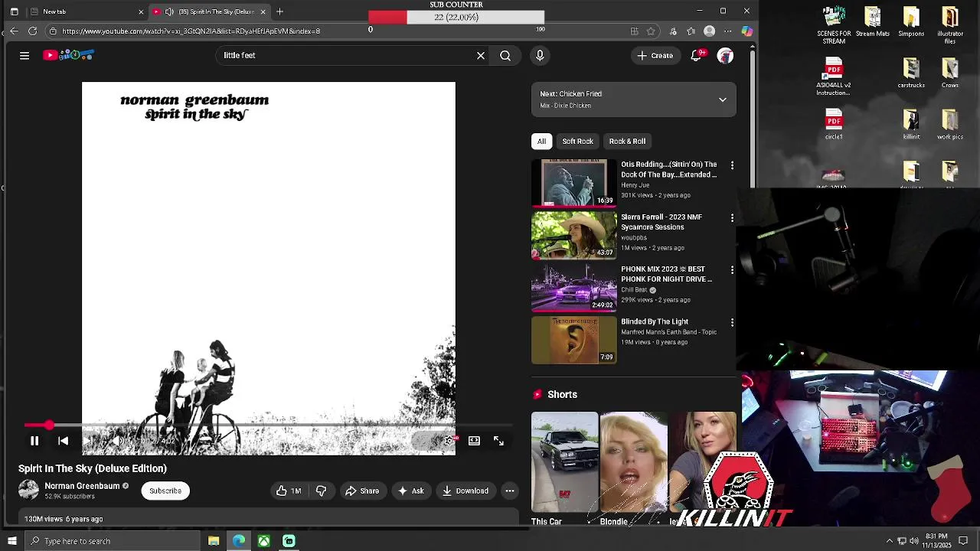Open YouTube notifications bell

click(x=696, y=55)
